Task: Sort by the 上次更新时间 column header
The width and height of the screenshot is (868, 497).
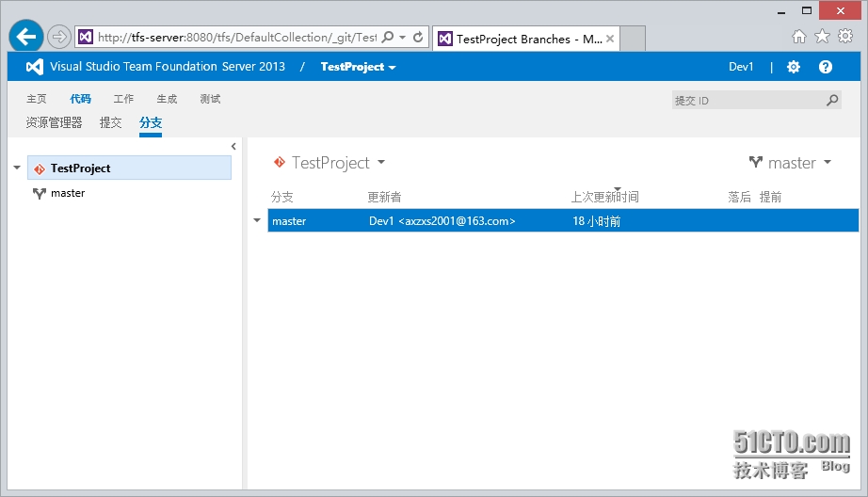Action: tap(605, 197)
